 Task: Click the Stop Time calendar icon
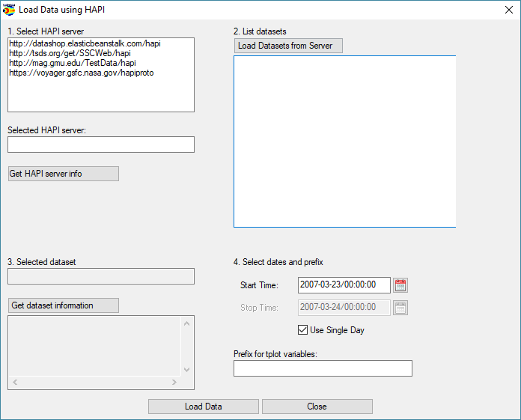(x=400, y=307)
